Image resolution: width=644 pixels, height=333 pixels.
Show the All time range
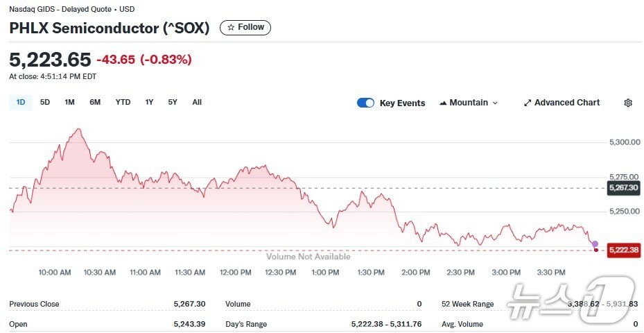[x=197, y=102]
